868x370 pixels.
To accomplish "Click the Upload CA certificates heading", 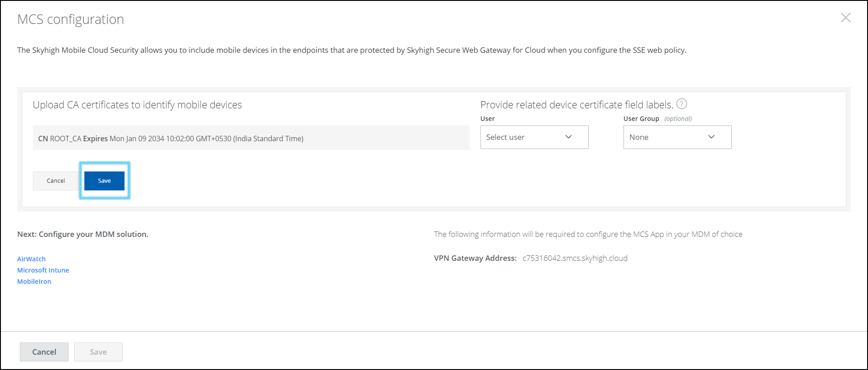I will coord(137,105).
